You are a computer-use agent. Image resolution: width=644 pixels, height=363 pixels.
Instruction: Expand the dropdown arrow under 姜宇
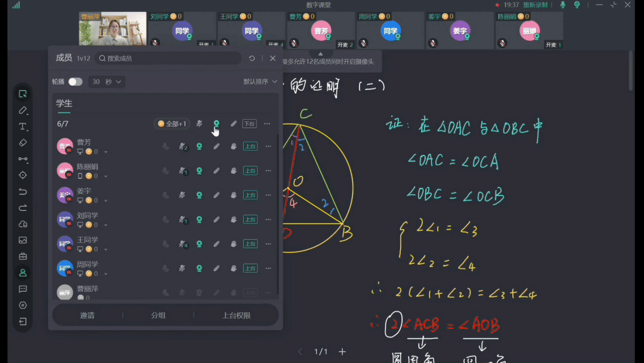pyautogui.click(x=105, y=201)
